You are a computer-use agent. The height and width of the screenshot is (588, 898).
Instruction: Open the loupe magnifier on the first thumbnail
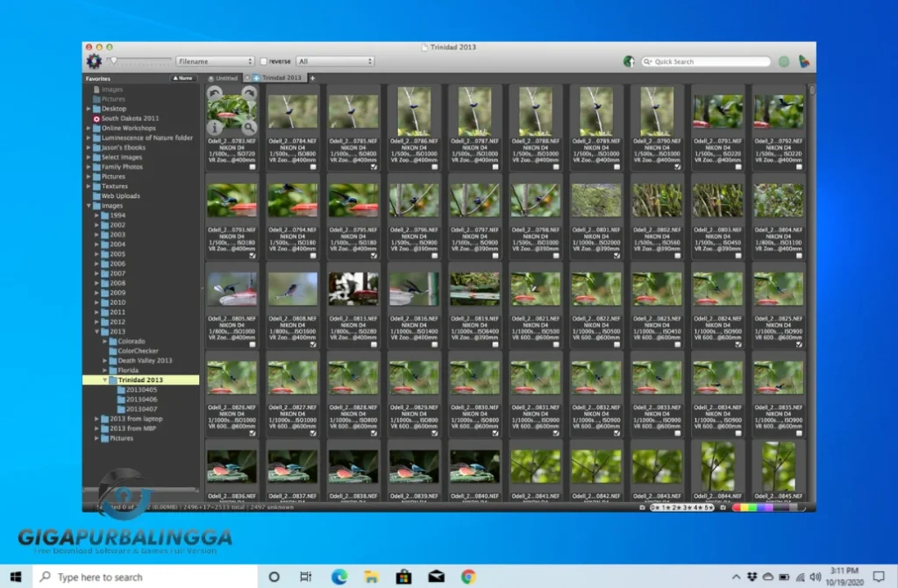(x=250, y=126)
